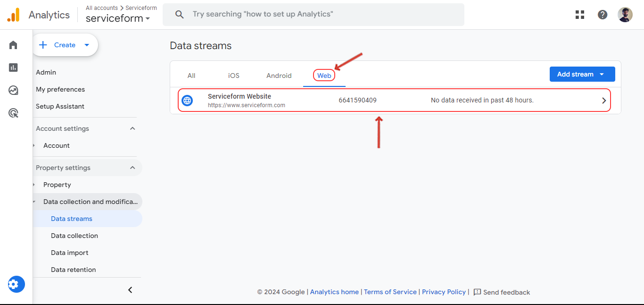Open the Create dropdown button

(65, 45)
